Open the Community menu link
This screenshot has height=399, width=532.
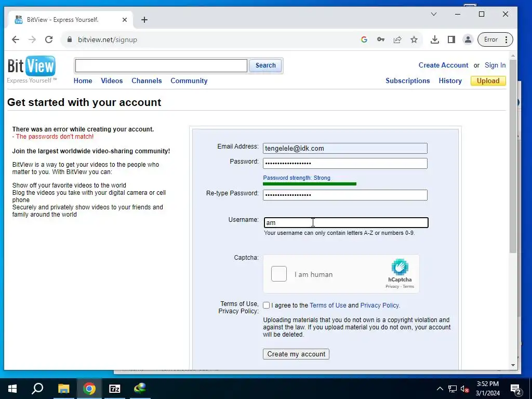[x=189, y=81]
